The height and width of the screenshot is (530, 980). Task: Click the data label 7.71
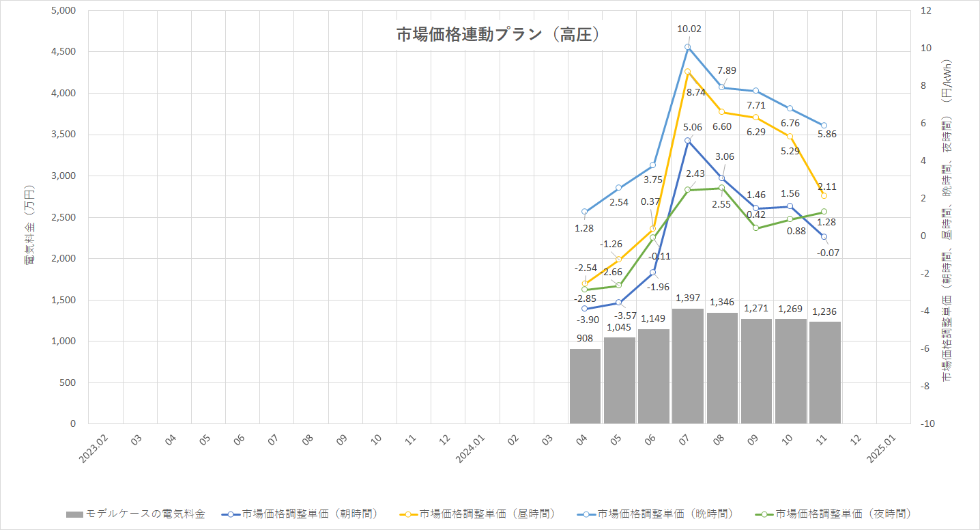point(756,105)
